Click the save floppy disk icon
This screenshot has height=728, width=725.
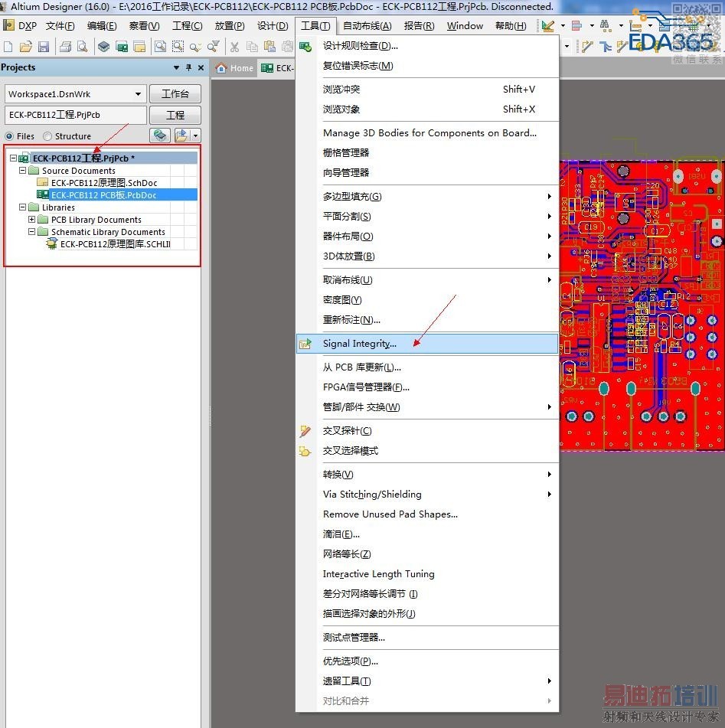44,47
